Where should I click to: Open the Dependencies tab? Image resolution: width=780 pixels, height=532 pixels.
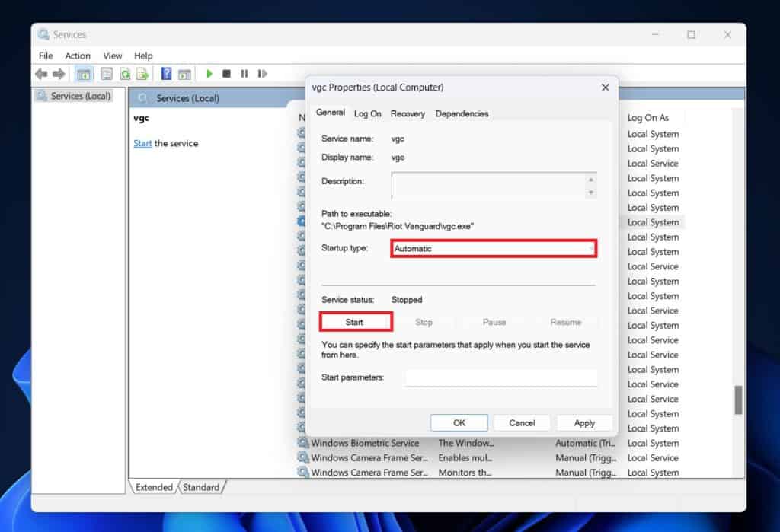click(462, 113)
